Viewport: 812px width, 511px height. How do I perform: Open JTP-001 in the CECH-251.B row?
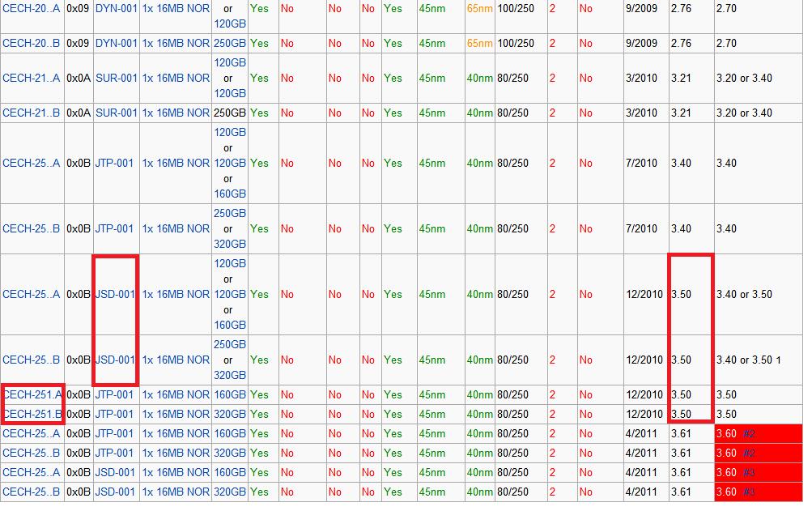tap(114, 415)
